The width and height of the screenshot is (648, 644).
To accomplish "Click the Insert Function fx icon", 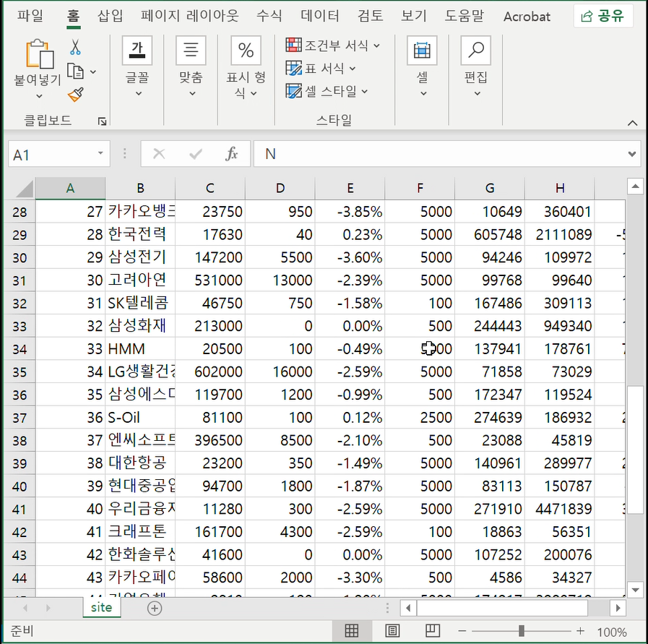I will coord(231,154).
